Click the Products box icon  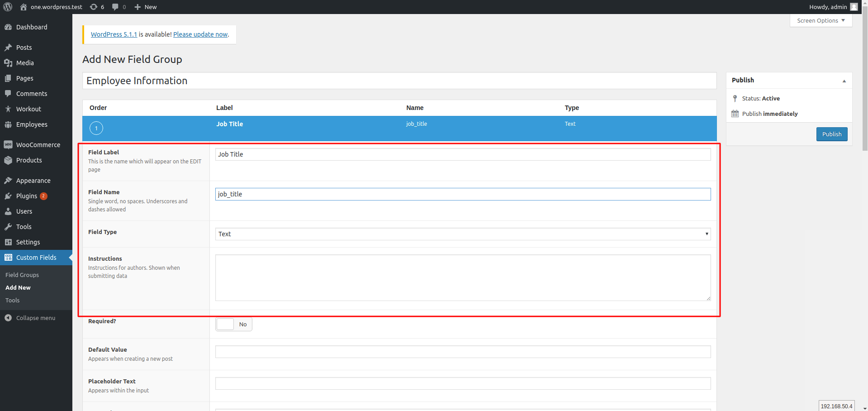tap(8, 160)
